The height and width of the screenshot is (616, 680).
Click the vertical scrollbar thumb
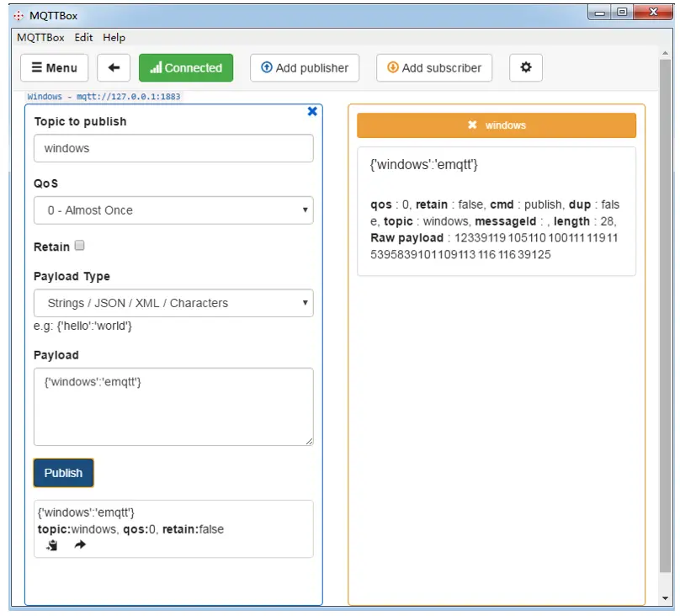click(665, 316)
